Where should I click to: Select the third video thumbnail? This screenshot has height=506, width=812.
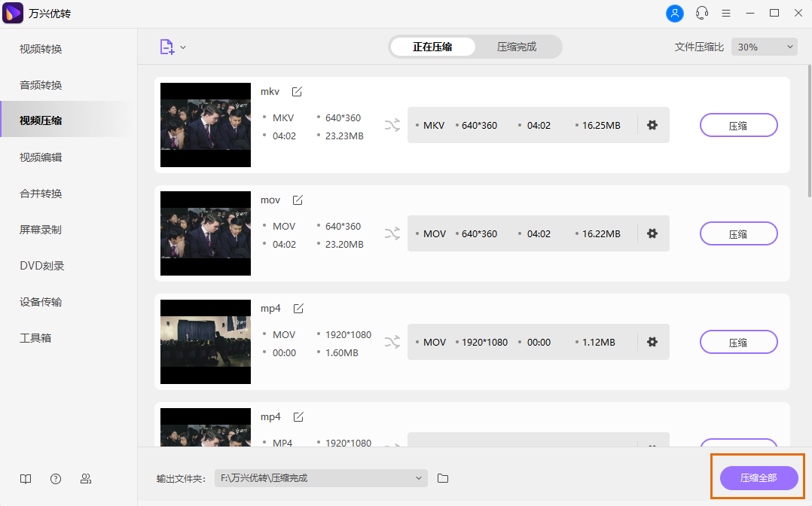206,342
